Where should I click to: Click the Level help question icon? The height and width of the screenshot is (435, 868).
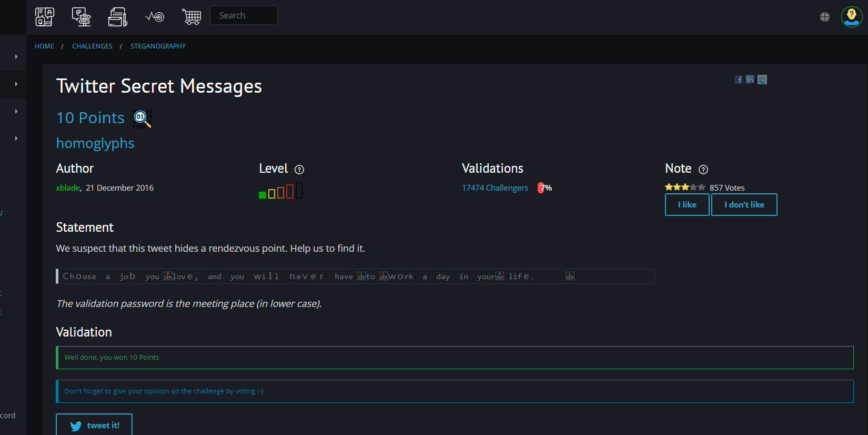[299, 170]
